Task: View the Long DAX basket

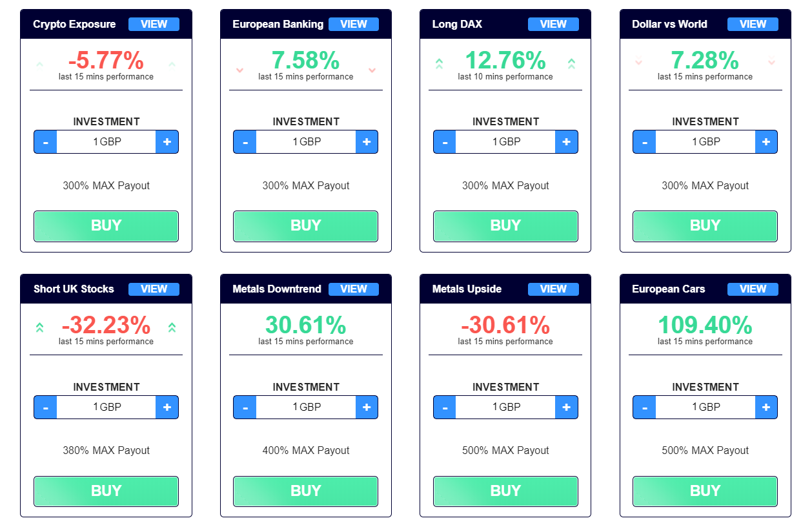Action: pyautogui.click(x=553, y=24)
